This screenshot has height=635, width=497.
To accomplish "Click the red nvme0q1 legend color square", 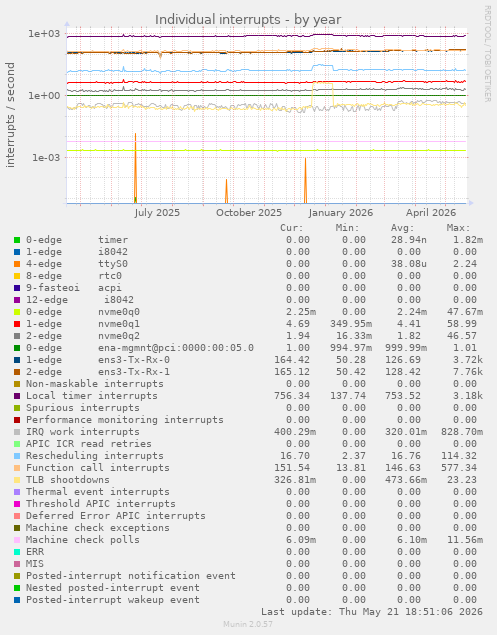I will tap(17, 324).
